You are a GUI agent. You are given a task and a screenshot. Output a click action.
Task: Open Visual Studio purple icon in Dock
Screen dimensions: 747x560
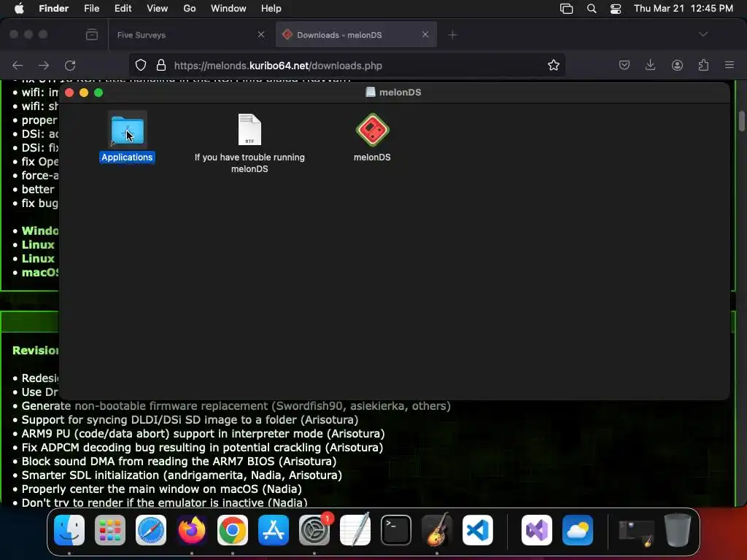[537, 530]
